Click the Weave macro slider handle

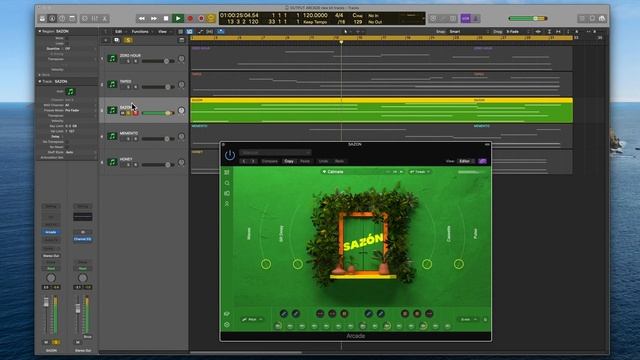pos(266,264)
